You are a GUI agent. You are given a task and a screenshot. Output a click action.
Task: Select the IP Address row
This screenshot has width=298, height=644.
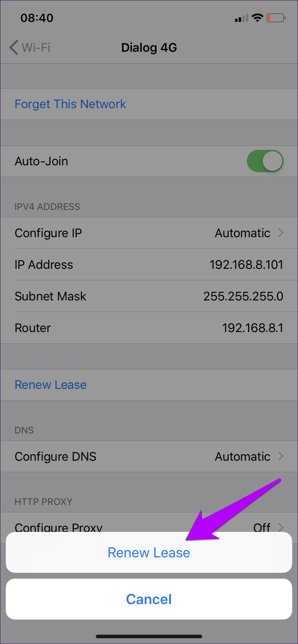click(149, 264)
